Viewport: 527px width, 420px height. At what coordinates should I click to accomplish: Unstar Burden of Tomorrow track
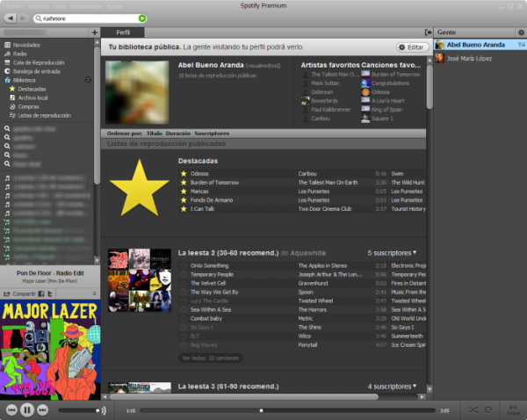click(x=184, y=182)
